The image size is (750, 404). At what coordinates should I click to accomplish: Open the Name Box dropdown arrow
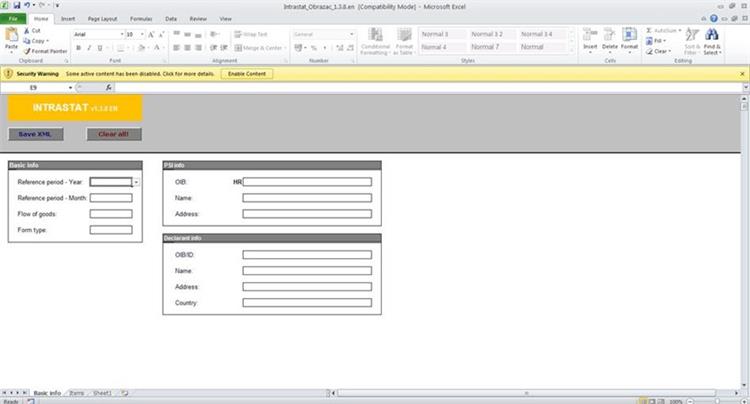pos(70,88)
